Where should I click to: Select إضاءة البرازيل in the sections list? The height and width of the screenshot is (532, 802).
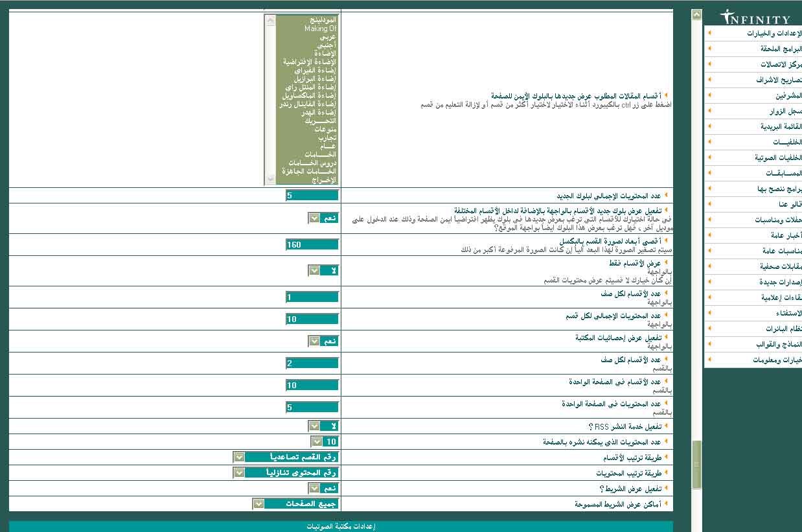306,78
